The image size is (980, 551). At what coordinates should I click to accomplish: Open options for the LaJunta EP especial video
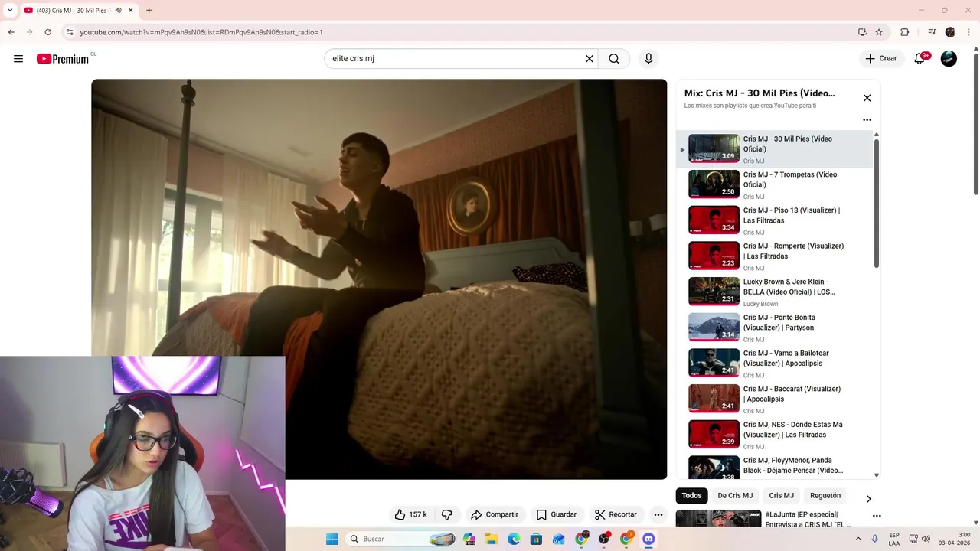[x=877, y=516]
